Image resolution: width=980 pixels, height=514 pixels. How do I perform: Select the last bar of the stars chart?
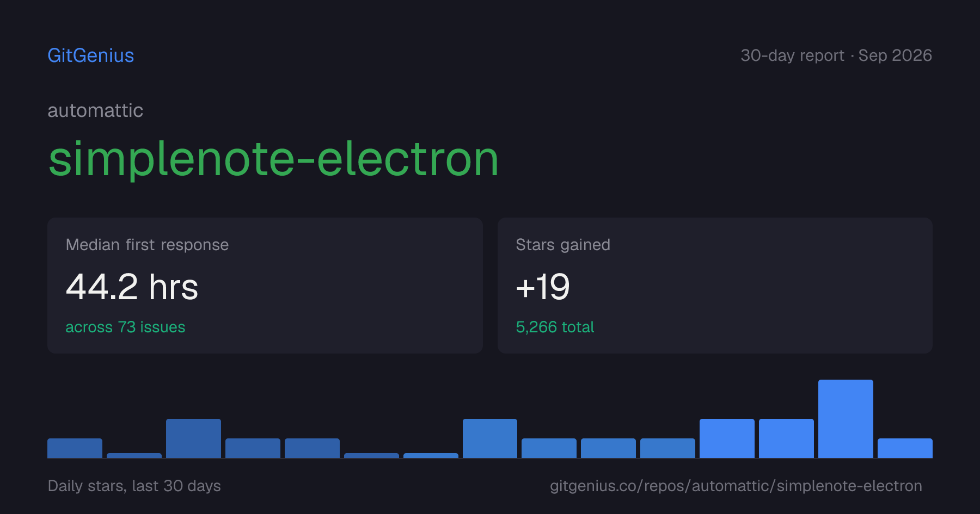(905, 448)
